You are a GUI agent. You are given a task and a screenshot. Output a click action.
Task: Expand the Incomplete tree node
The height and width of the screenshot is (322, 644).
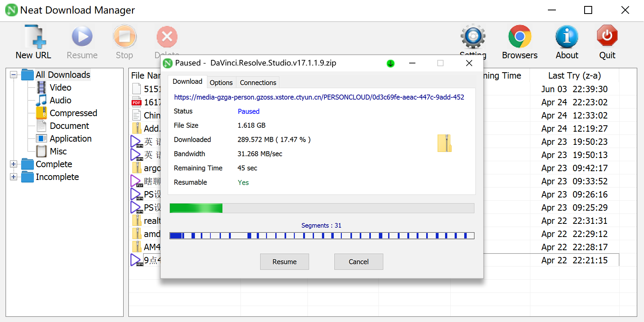point(14,177)
